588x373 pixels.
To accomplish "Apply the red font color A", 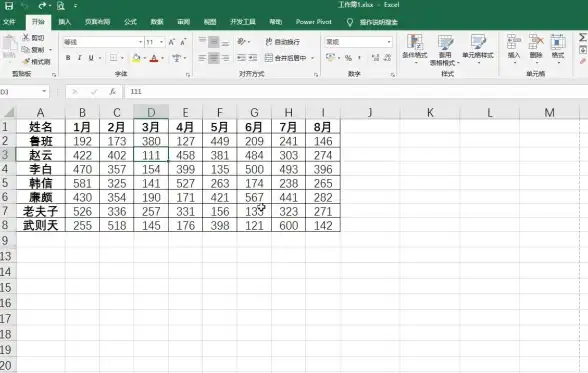I will tap(154, 58).
